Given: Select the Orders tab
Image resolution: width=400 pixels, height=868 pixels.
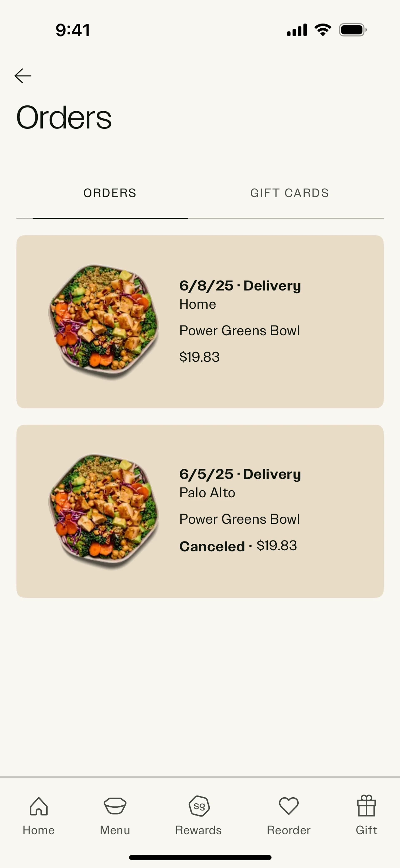Looking at the screenshot, I should click(x=110, y=193).
